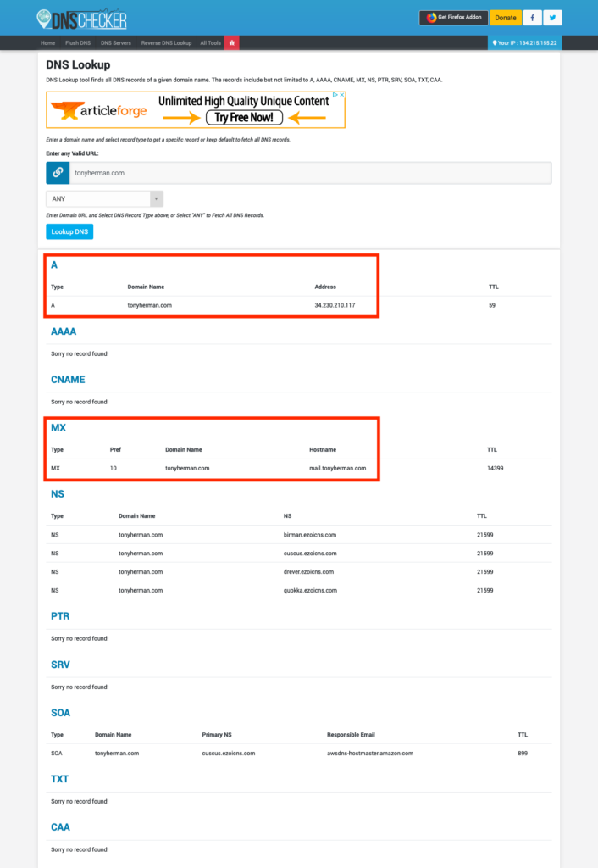Image resolution: width=598 pixels, height=868 pixels.
Task: Click the link icon beside URL field
Action: (58, 173)
